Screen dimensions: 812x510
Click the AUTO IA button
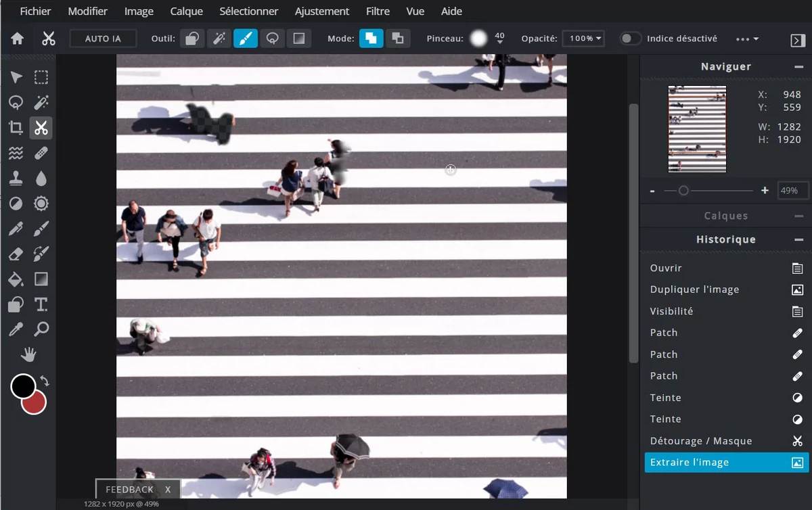(103, 39)
